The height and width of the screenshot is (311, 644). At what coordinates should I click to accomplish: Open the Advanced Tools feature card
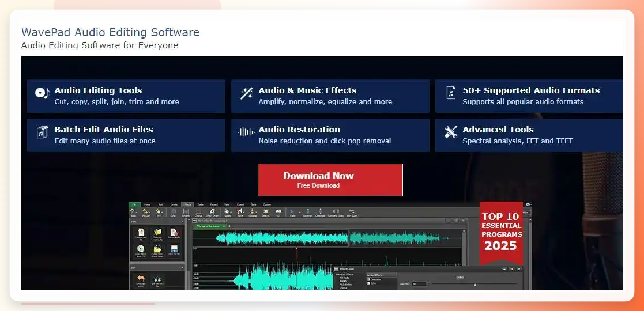pyautogui.click(x=529, y=135)
